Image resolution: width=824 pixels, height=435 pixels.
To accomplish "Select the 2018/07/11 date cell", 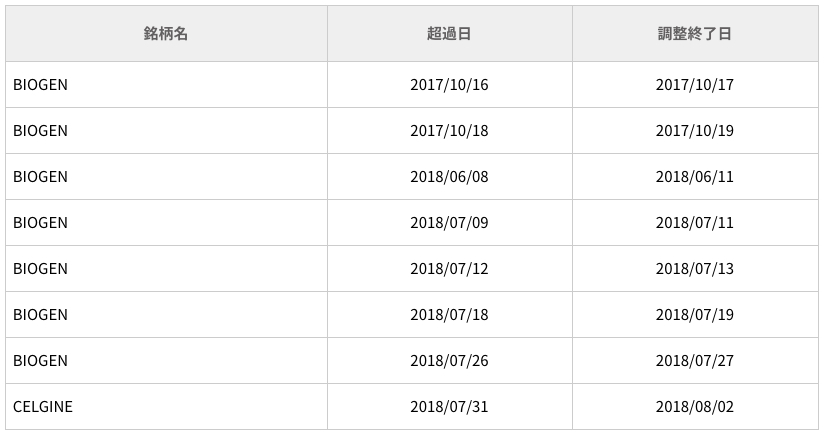I will (x=694, y=223).
